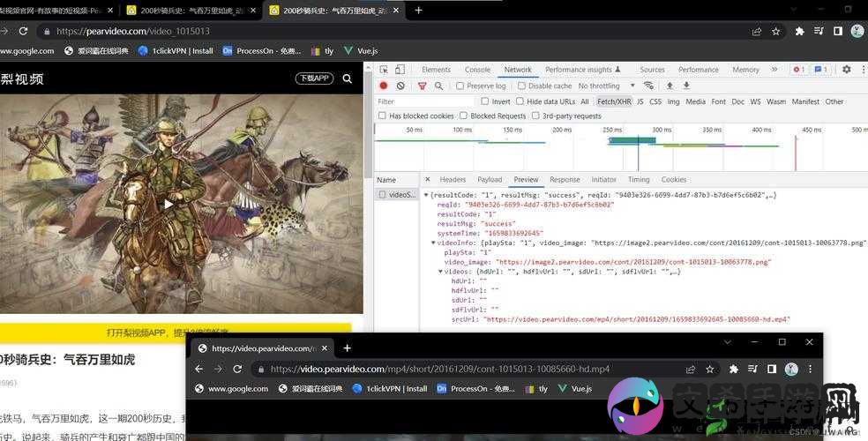Screen dimensions: 868x441
Task: Tick the videoS... request row checkbox
Action: 382,195
